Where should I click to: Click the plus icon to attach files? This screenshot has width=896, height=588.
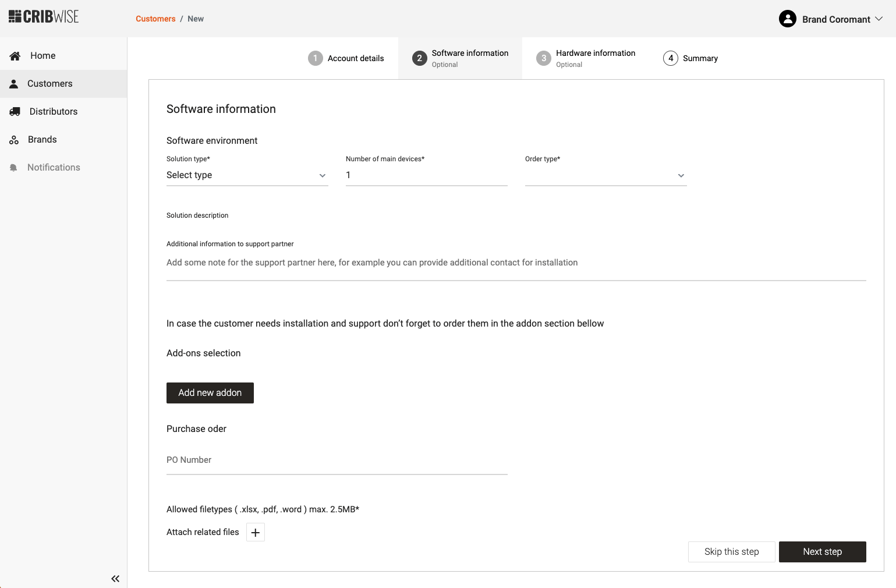[x=255, y=532]
